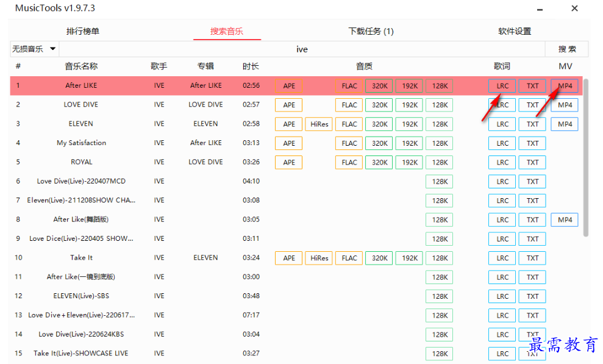603x364 pixels.
Task: Select My Satisfaction song title
Action: tap(81, 143)
